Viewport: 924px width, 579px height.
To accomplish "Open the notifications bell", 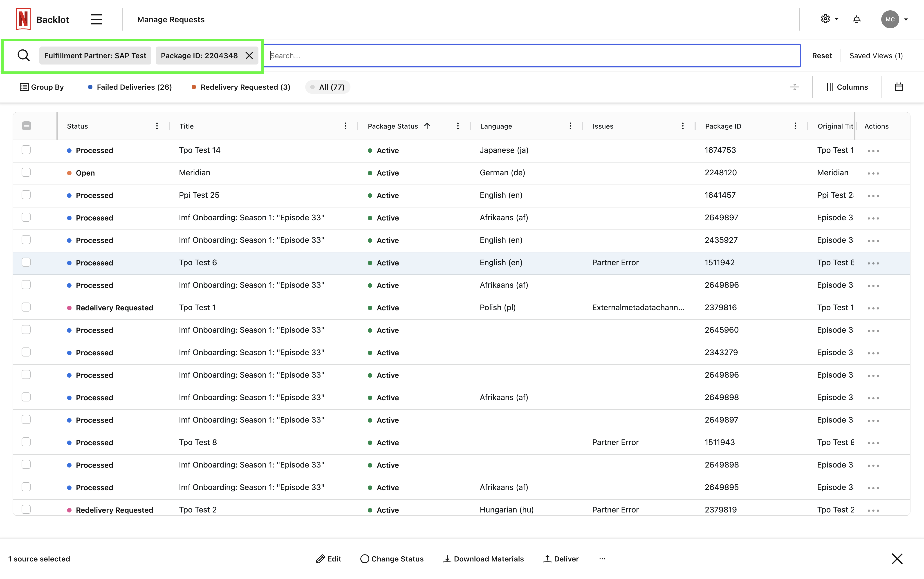I will [x=857, y=19].
